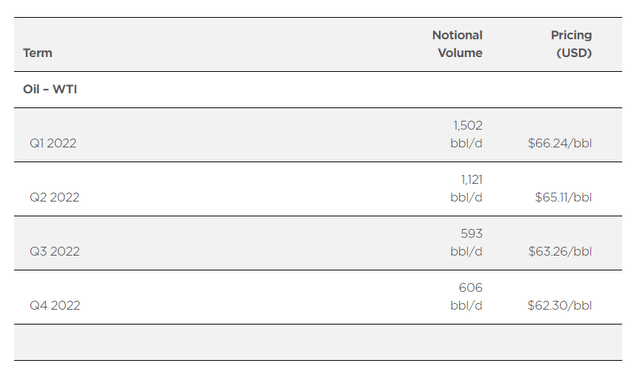
Task: Click the (USD) text in the header
Action: click(574, 53)
